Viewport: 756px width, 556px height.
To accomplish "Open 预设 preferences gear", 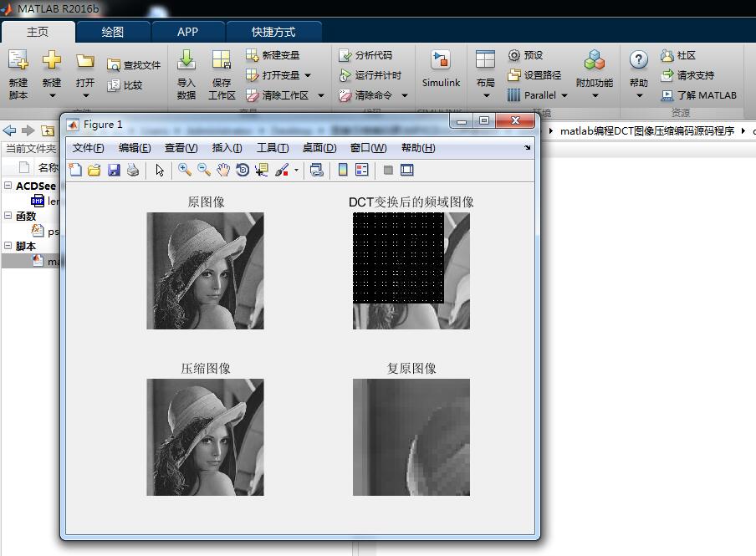I will (525, 55).
